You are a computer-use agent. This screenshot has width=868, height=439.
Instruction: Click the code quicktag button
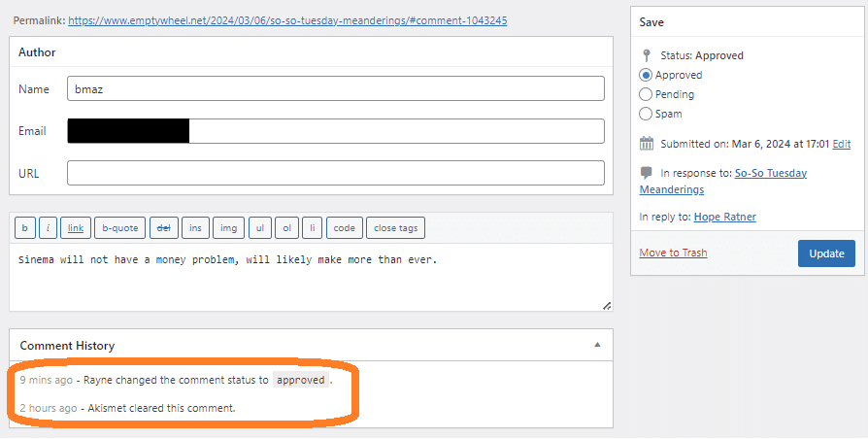tap(344, 228)
